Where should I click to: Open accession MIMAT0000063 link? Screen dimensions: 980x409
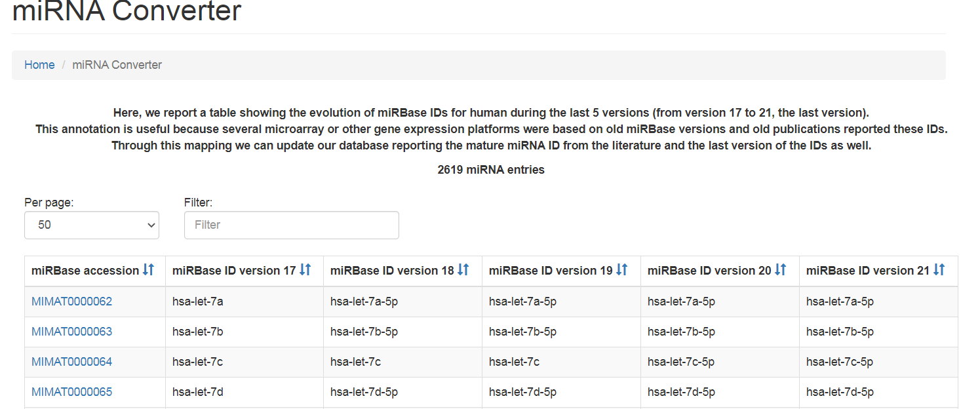point(71,332)
